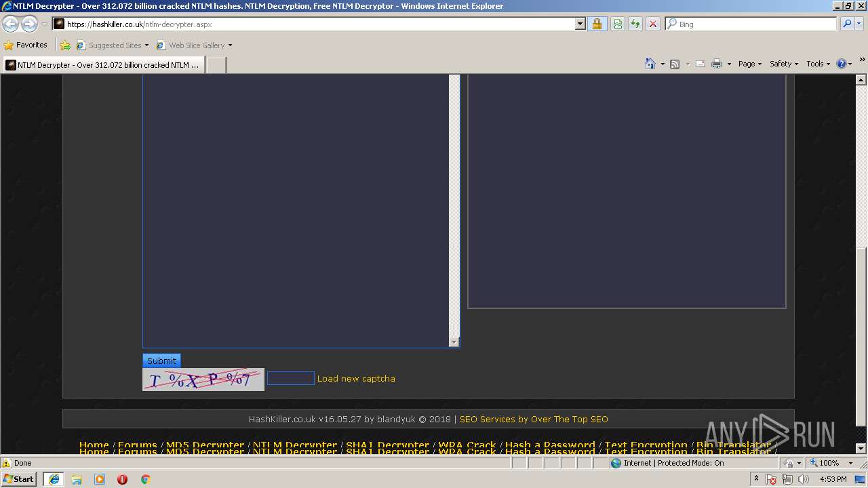Open the search provider dropdown arrow

860,24
